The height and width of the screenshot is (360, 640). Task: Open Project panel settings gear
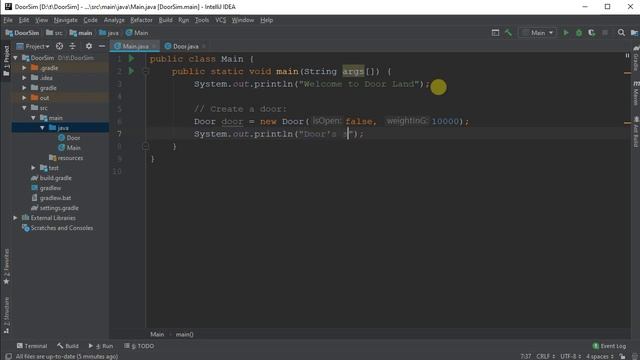(89, 46)
